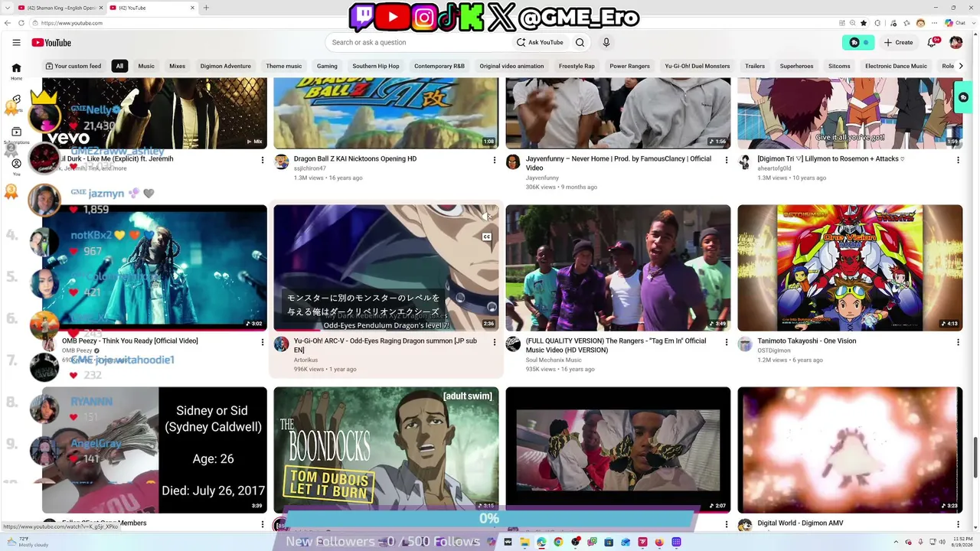Click the Ask YouTube button
This screenshot has width=980, height=551.
[540, 43]
